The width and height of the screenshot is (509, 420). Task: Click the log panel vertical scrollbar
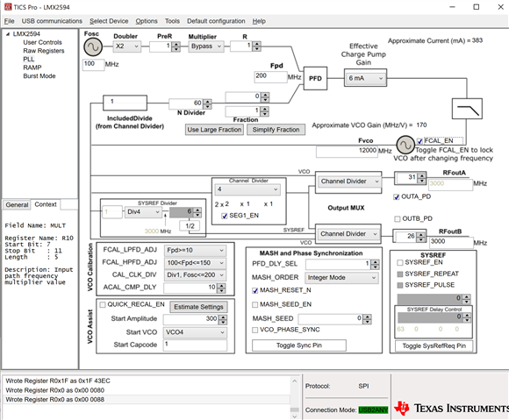pyautogui.click(x=294, y=398)
